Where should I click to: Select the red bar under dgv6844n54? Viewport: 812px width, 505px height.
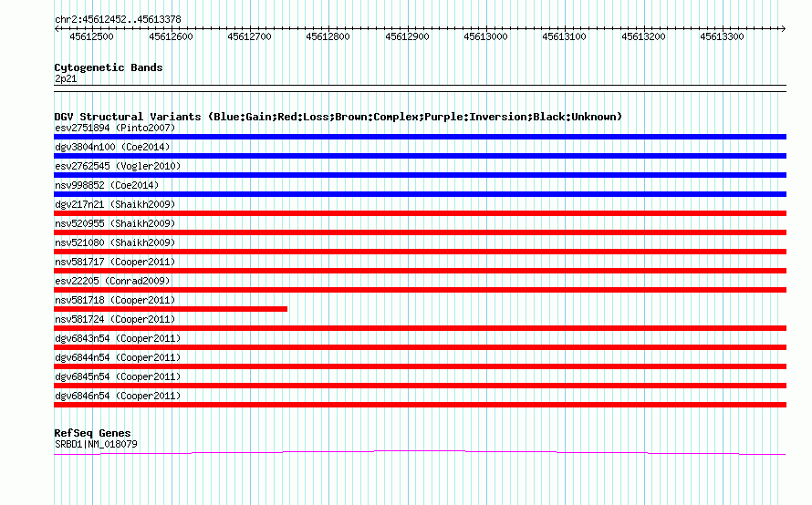pos(420,366)
